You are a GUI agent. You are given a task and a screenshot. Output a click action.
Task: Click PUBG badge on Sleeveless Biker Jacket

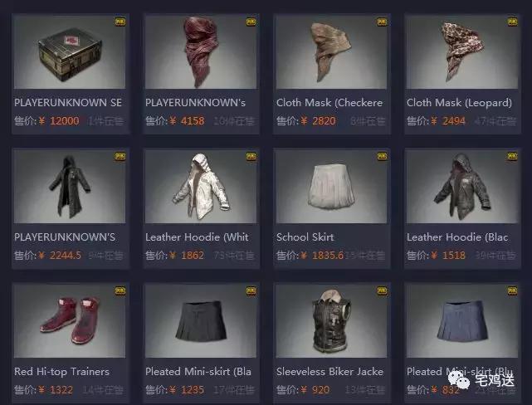pos(382,291)
